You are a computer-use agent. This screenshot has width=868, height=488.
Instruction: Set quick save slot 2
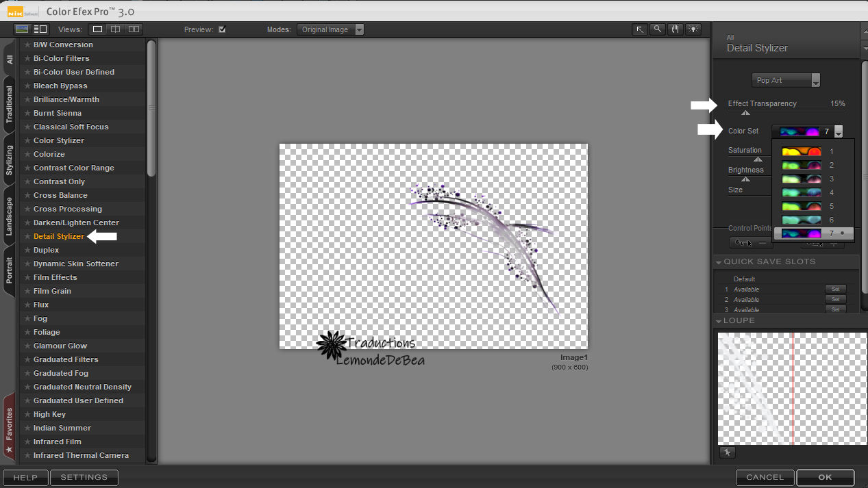click(x=836, y=300)
